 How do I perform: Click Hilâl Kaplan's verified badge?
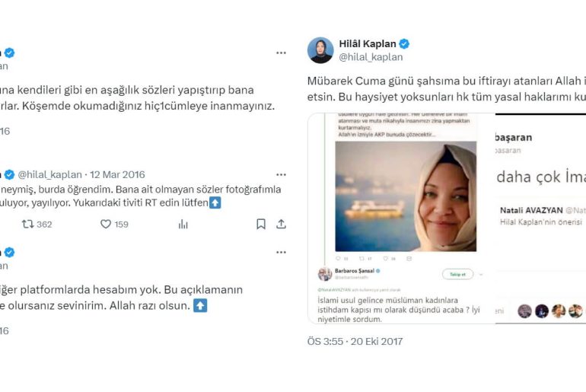pyautogui.click(x=404, y=43)
